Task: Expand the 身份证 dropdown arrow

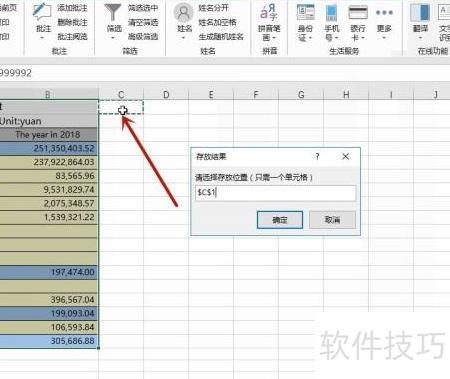Action: coord(311,38)
